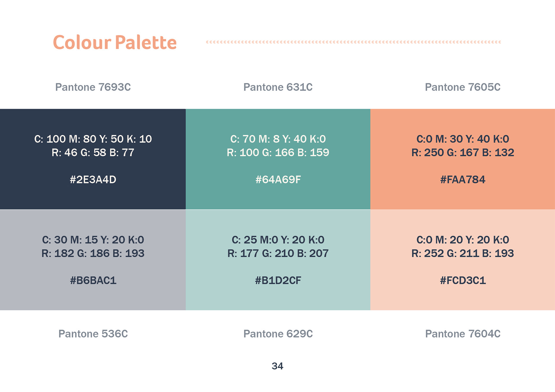The height and width of the screenshot is (392, 555).
Task: Click the Pantone 7605C label
Action: point(463,87)
